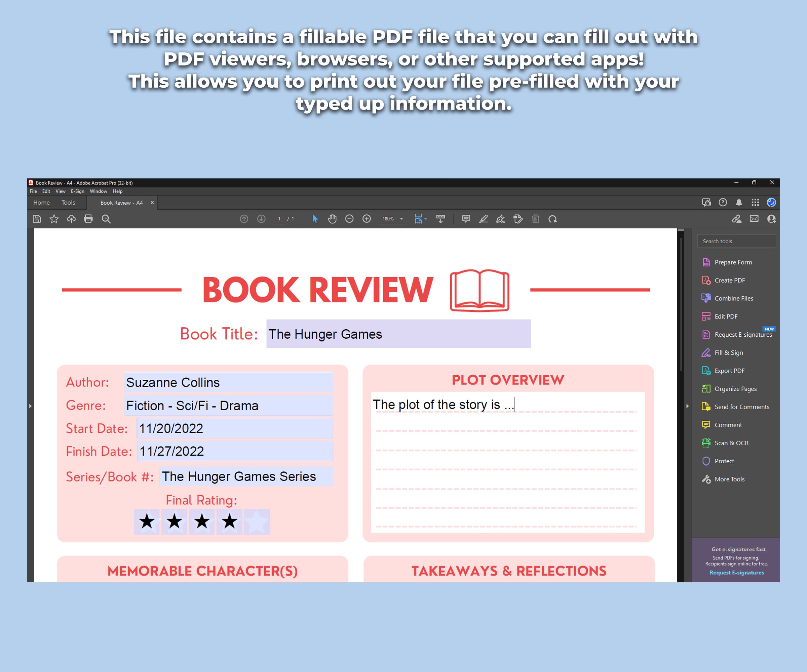807x672 pixels.
Task: Open the notifications bell
Action: click(739, 202)
